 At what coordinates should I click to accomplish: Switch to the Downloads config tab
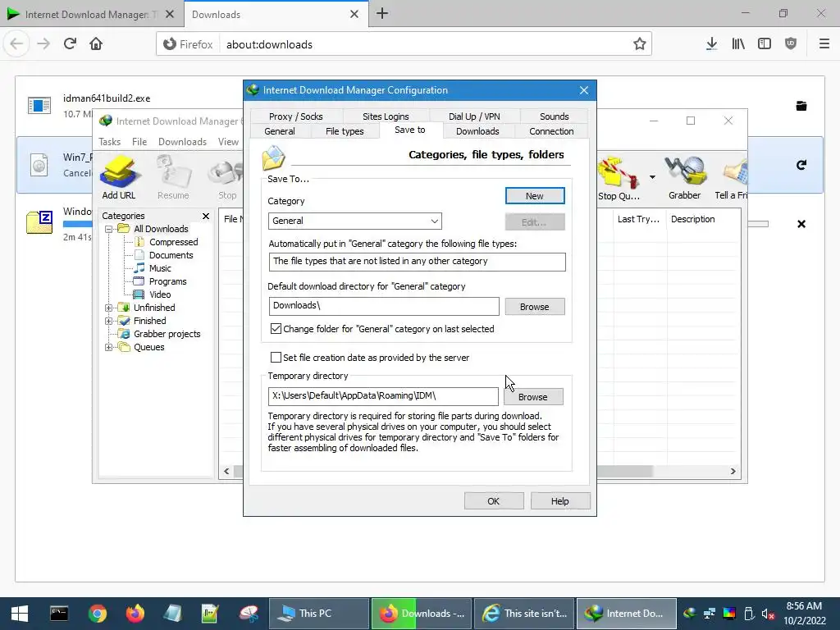pyautogui.click(x=477, y=131)
